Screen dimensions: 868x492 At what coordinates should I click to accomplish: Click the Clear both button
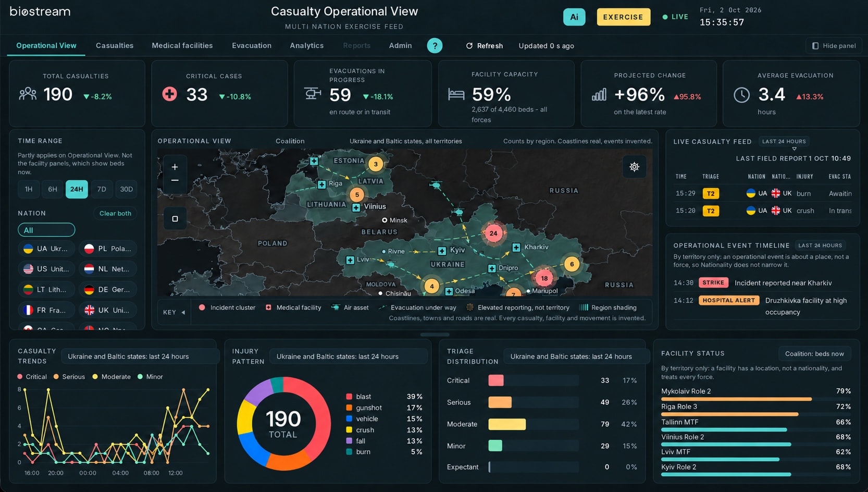(x=115, y=213)
